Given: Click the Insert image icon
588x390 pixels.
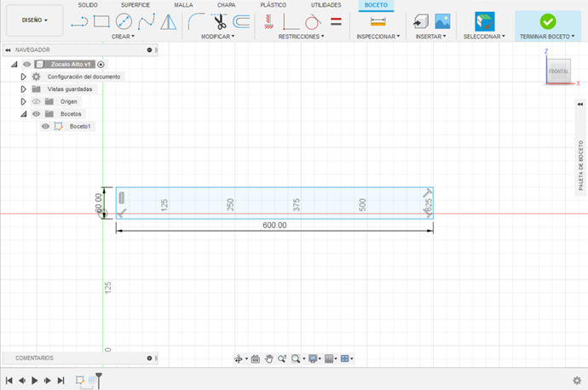Looking at the screenshot, I should coord(442,21).
